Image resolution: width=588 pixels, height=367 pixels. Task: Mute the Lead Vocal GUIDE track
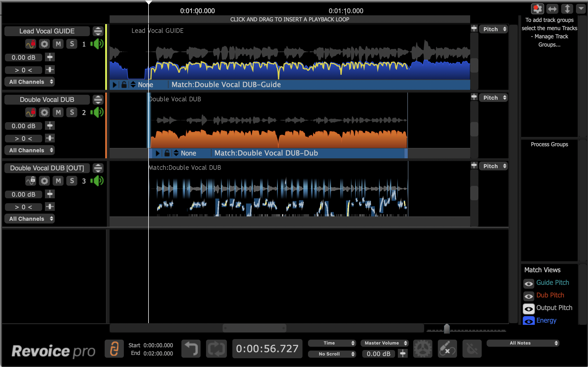(x=58, y=44)
